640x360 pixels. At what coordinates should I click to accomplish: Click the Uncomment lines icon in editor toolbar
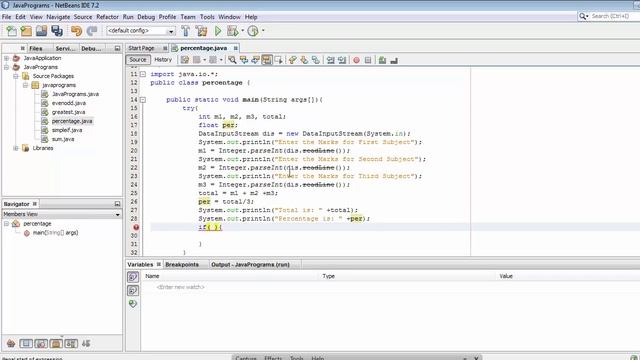[x=394, y=60]
